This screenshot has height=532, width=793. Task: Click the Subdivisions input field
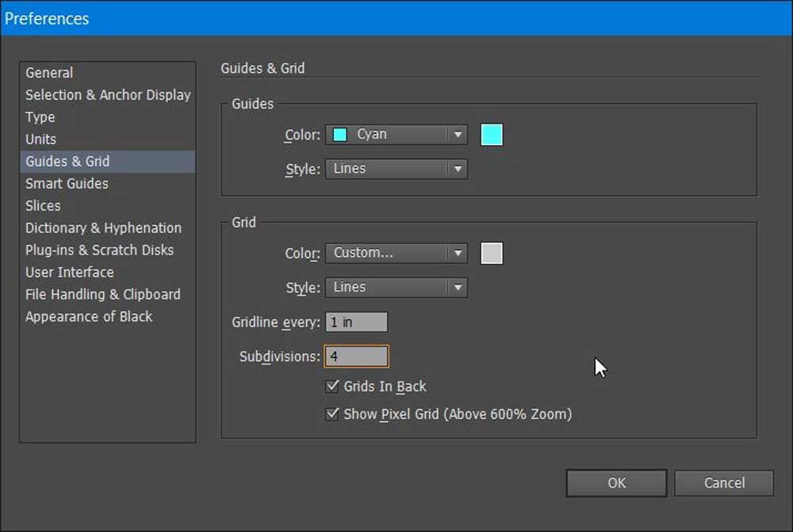[356, 357]
